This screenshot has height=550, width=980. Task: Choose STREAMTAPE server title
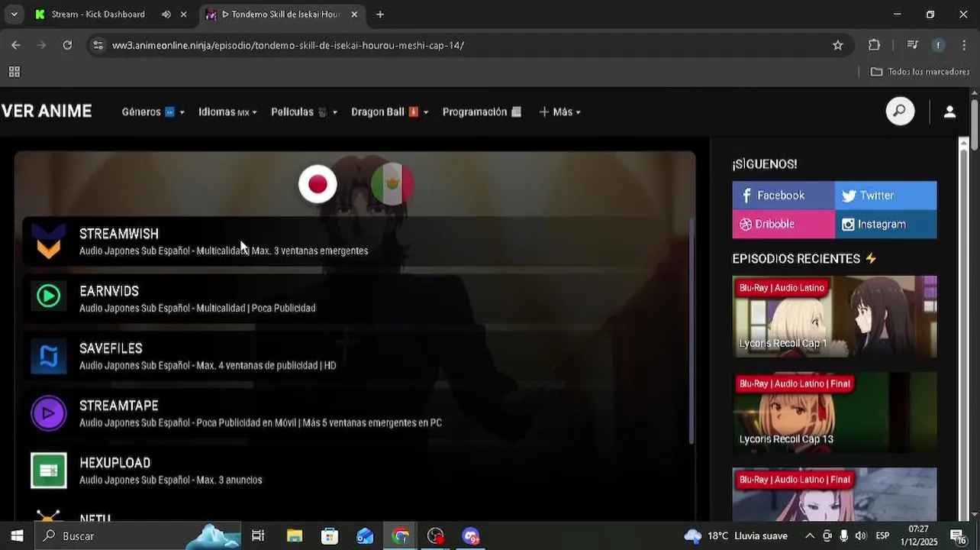pos(119,406)
